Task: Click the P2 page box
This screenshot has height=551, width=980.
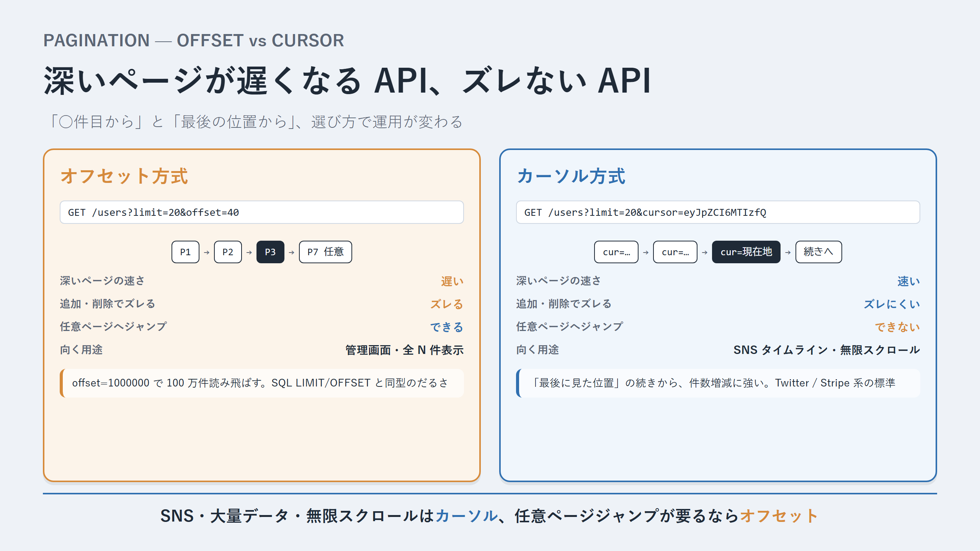Action: coord(228,252)
